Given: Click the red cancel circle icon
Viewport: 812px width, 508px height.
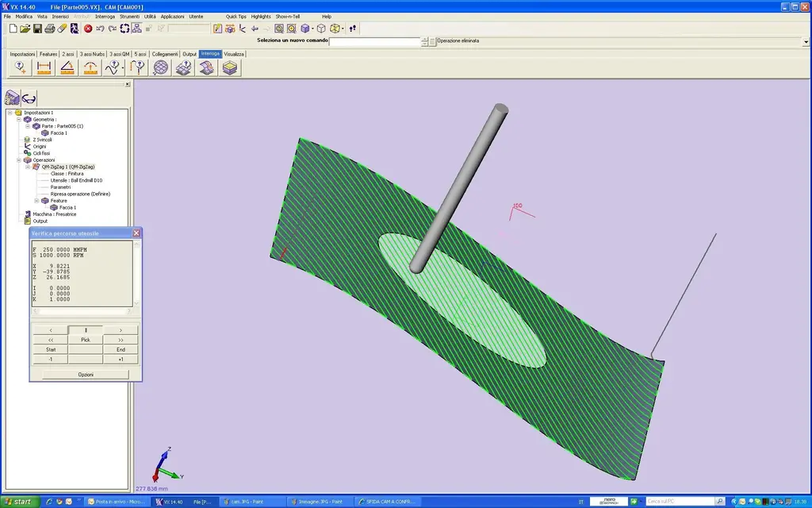Looking at the screenshot, I should (x=88, y=29).
